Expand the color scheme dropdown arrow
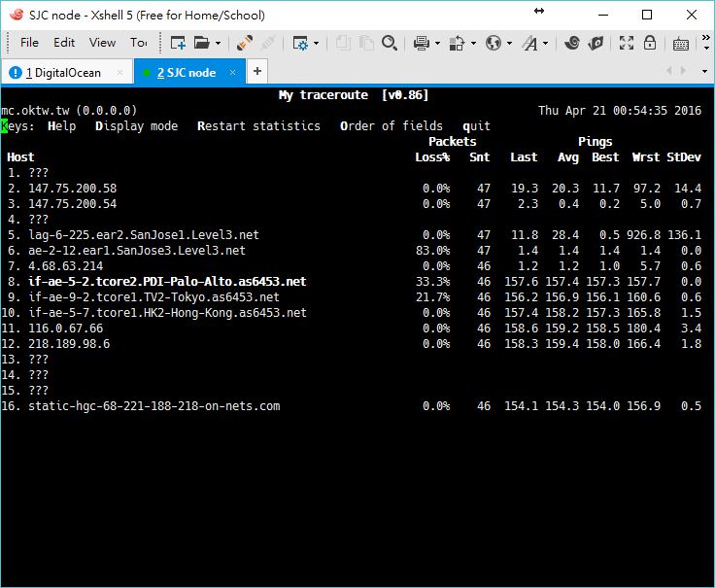Image resolution: width=715 pixels, height=588 pixels. 473,44
